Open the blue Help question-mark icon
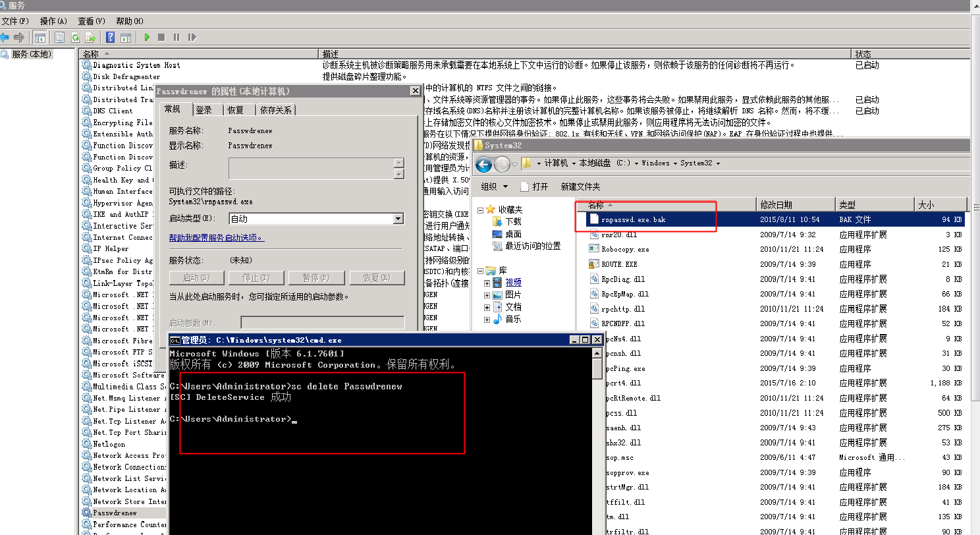Viewport: 980px width, 535px height. point(111,38)
